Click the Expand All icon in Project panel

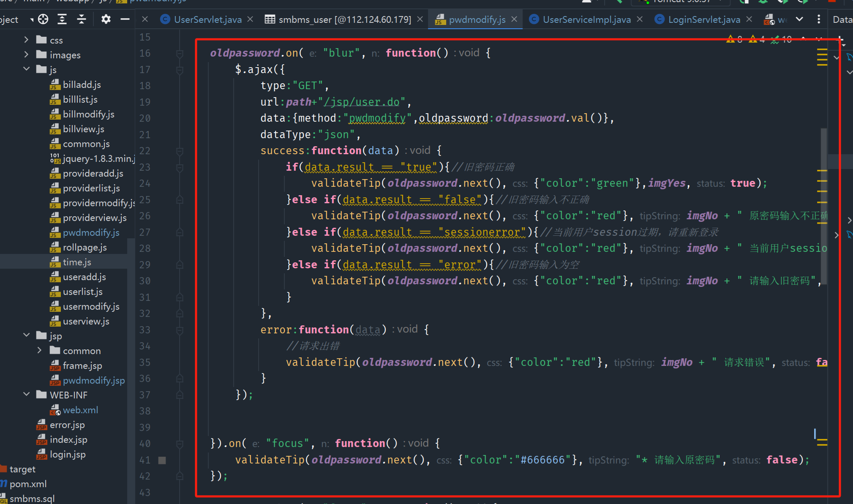62,19
